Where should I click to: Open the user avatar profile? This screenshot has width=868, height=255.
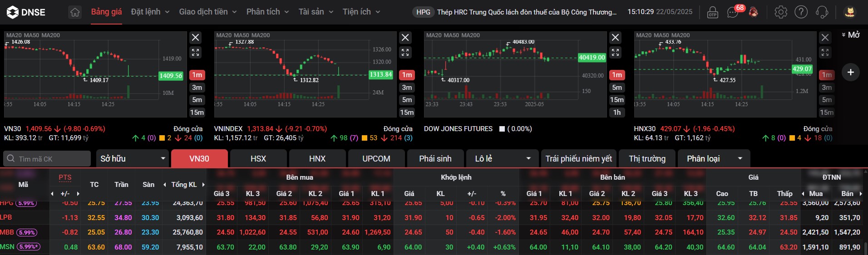pos(850,12)
